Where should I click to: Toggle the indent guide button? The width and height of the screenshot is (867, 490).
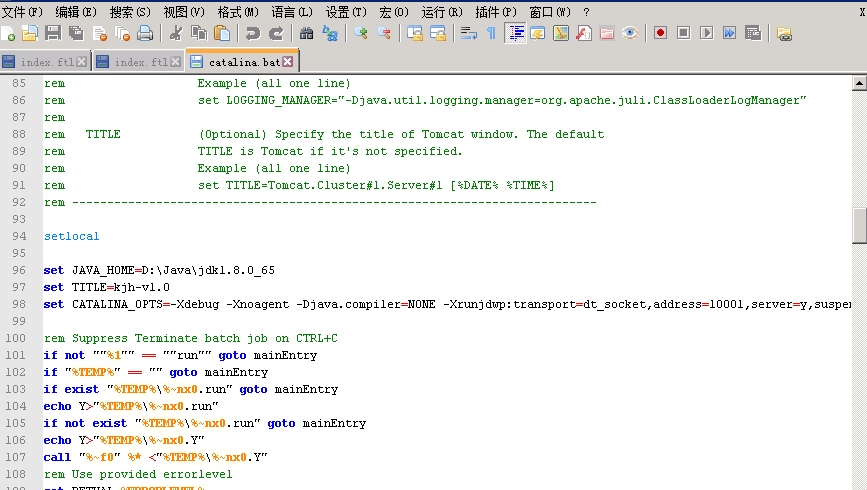pyautogui.click(x=516, y=33)
